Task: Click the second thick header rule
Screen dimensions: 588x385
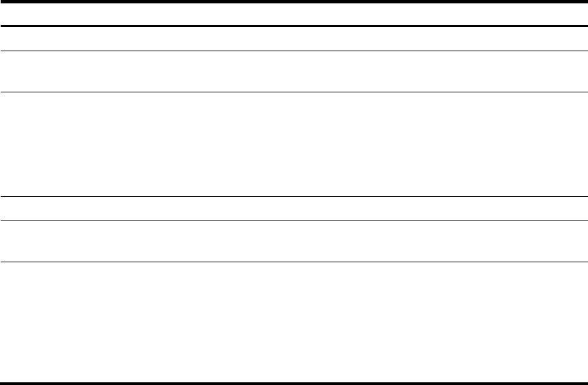Action: tap(294, 26)
